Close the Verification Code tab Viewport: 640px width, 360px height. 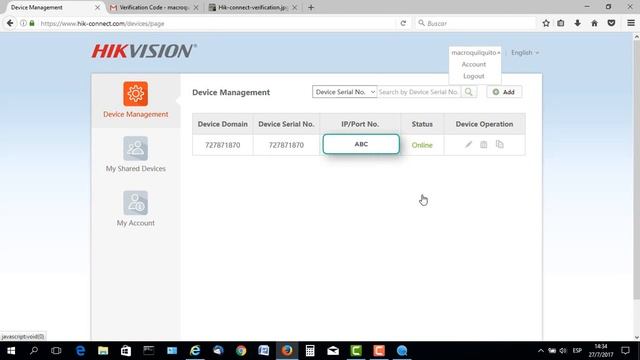(196, 7)
